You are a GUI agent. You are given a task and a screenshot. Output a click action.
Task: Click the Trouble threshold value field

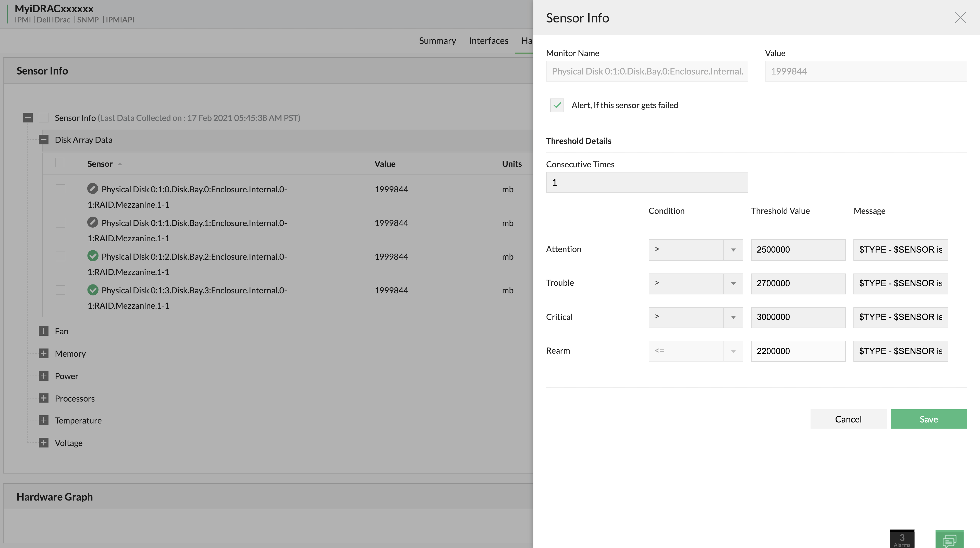[x=798, y=284]
